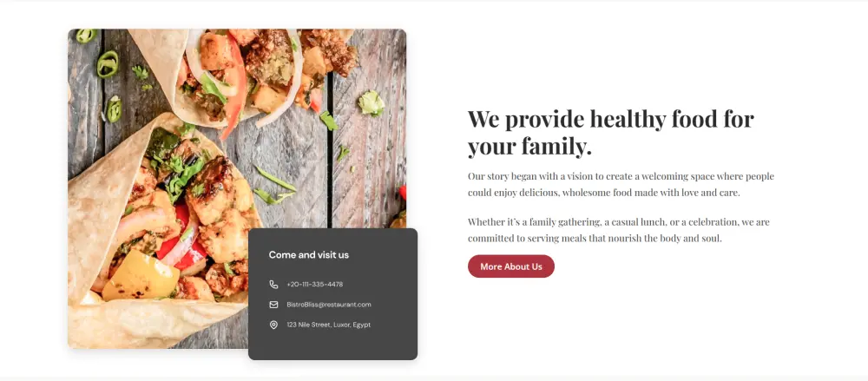Click the email envelope icon

tap(273, 305)
